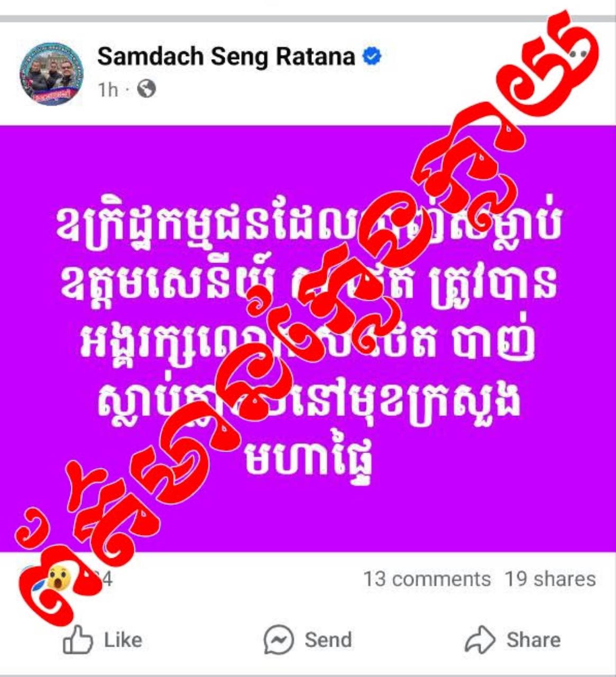Tap the Share label
Viewport: 616px width, 677px height.
pyautogui.click(x=534, y=640)
